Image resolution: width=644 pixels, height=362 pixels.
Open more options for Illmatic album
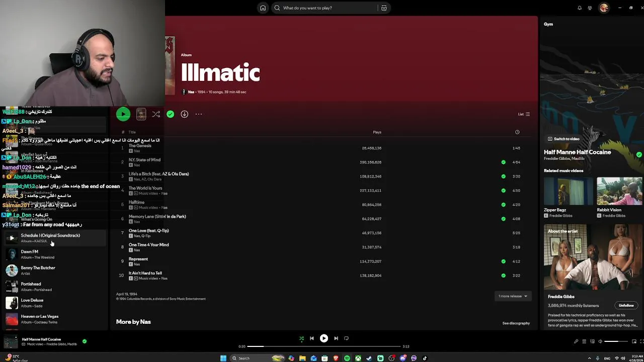[199, 114]
